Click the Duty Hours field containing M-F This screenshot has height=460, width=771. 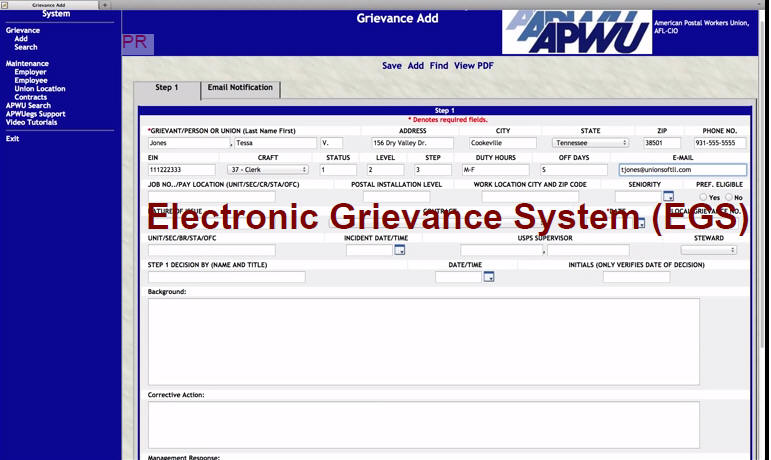coord(496,170)
